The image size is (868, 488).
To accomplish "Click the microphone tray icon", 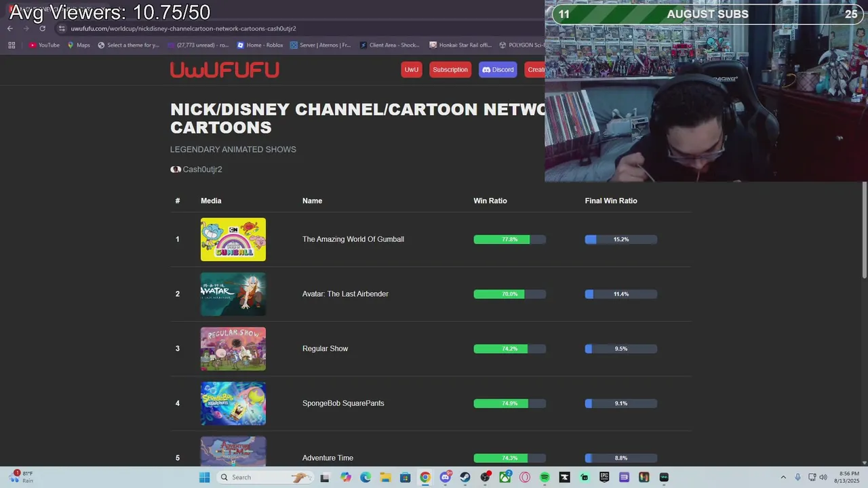I will pos(798,477).
